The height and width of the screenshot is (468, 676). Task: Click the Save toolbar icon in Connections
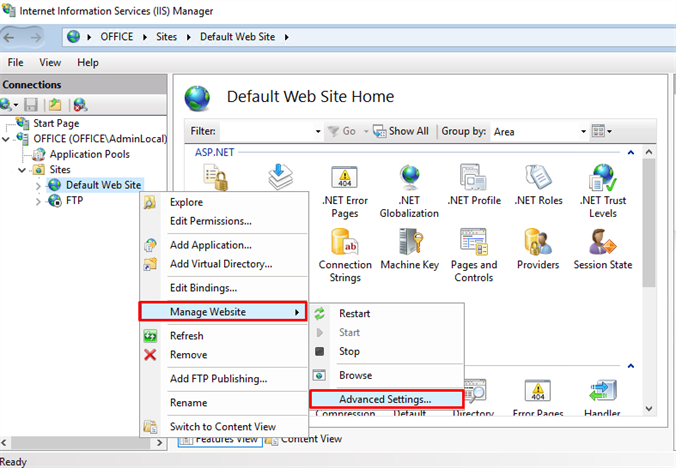tap(31, 105)
